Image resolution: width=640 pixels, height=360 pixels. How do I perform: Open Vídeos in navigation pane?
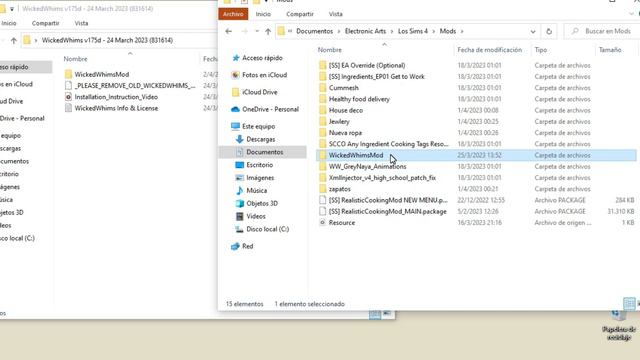(256, 216)
